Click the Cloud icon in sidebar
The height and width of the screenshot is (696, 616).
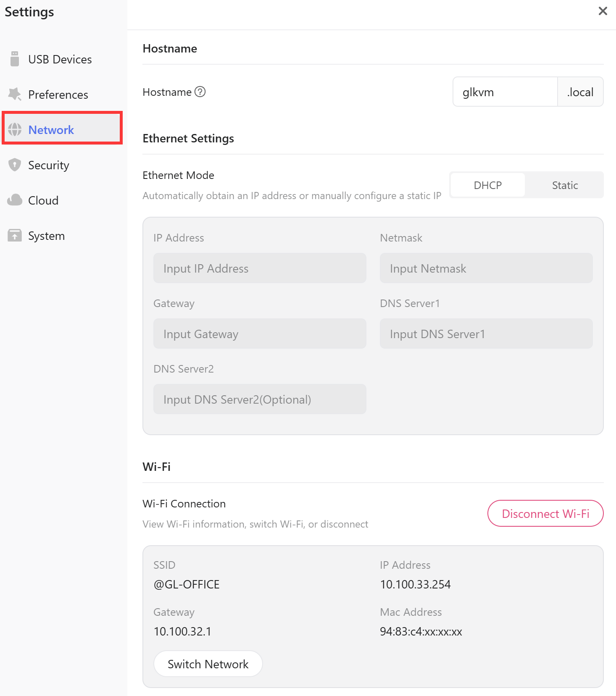click(15, 200)
